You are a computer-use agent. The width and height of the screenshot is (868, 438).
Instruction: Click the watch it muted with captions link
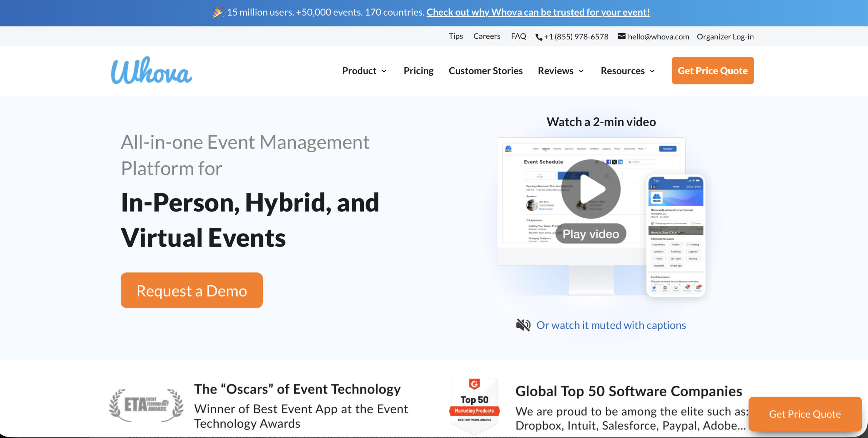click(x=611, y=325)
